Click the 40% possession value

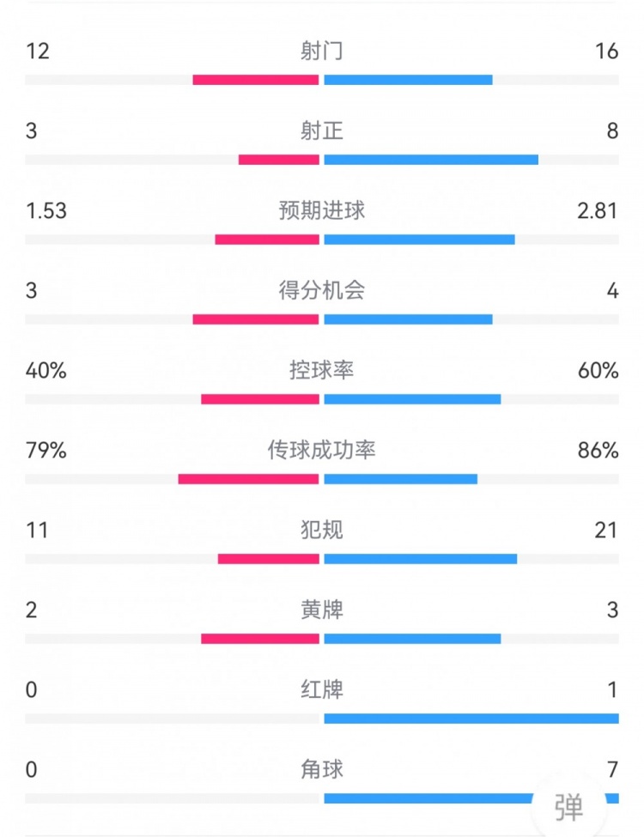tap(46, 370)
